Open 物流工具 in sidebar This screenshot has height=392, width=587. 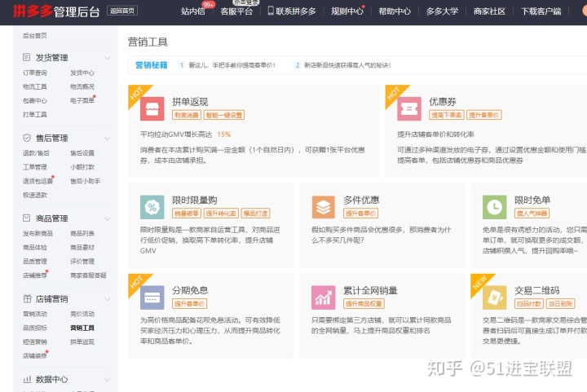click(x=35, y=86)
